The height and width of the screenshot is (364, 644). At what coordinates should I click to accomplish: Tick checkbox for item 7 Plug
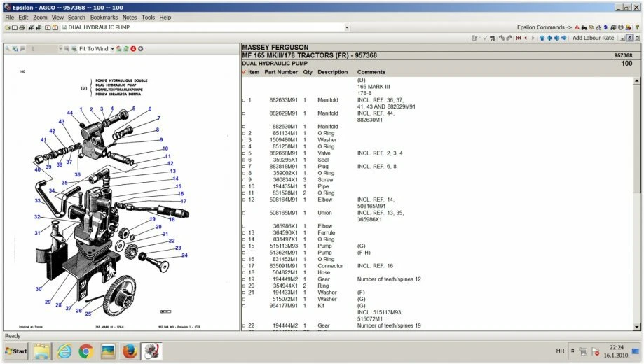tap(244, 167)
